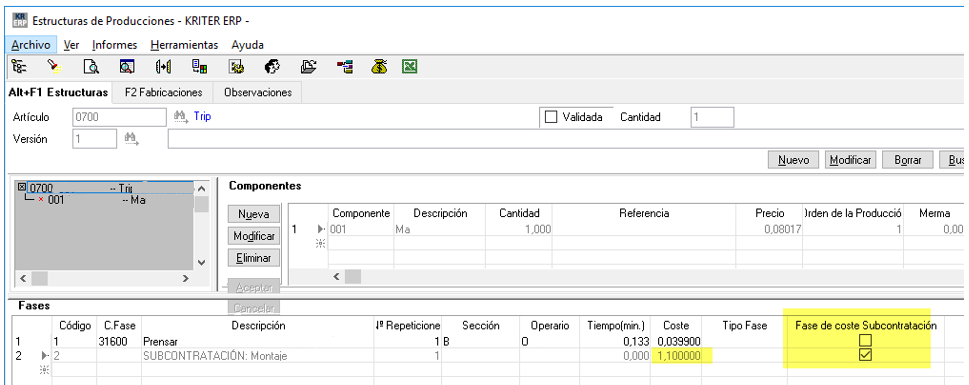Click SUBCONTRATACIÓN: Montaje description cell
Image resolution: width=969 pixels, height=385 pixels.
[257, 356]
